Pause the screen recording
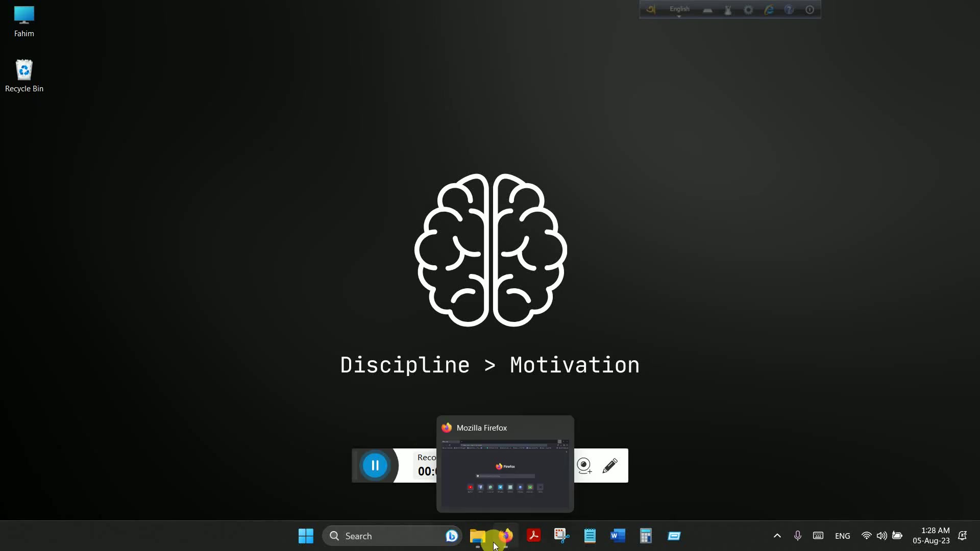 pyautogui.click(x=375, y=465)
